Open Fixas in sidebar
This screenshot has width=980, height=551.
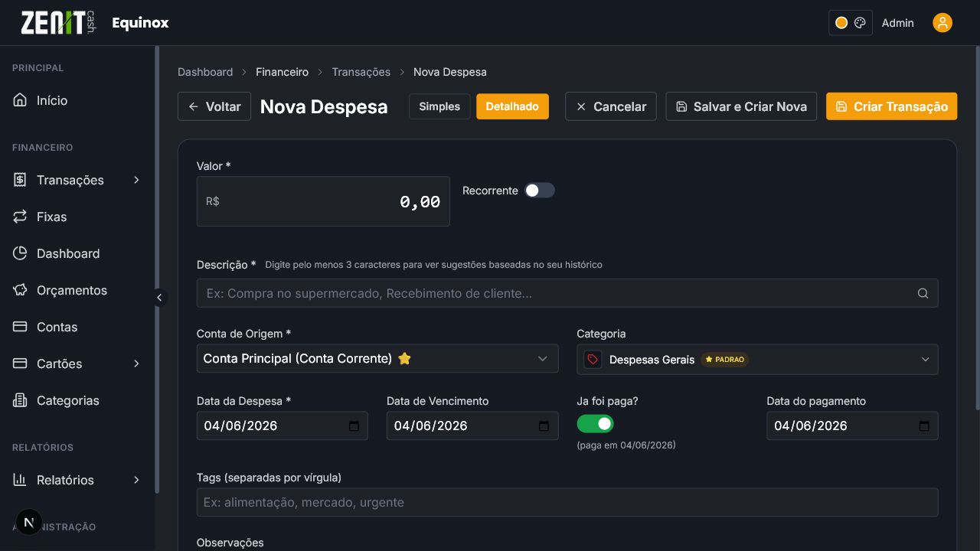pos(77,217)
